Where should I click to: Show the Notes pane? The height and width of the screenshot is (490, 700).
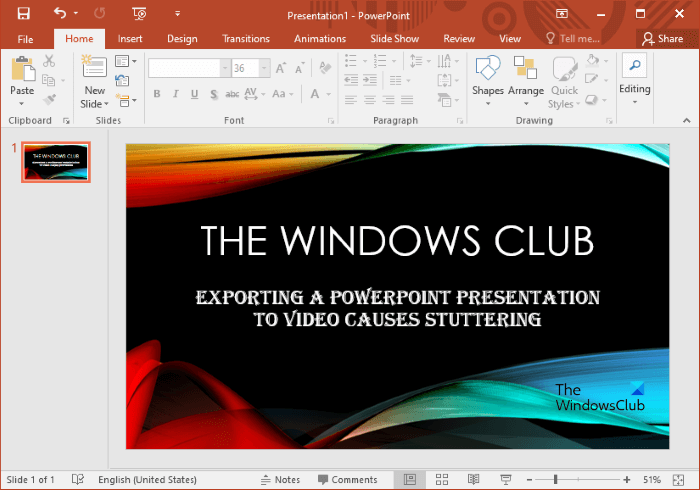(280, 480)
